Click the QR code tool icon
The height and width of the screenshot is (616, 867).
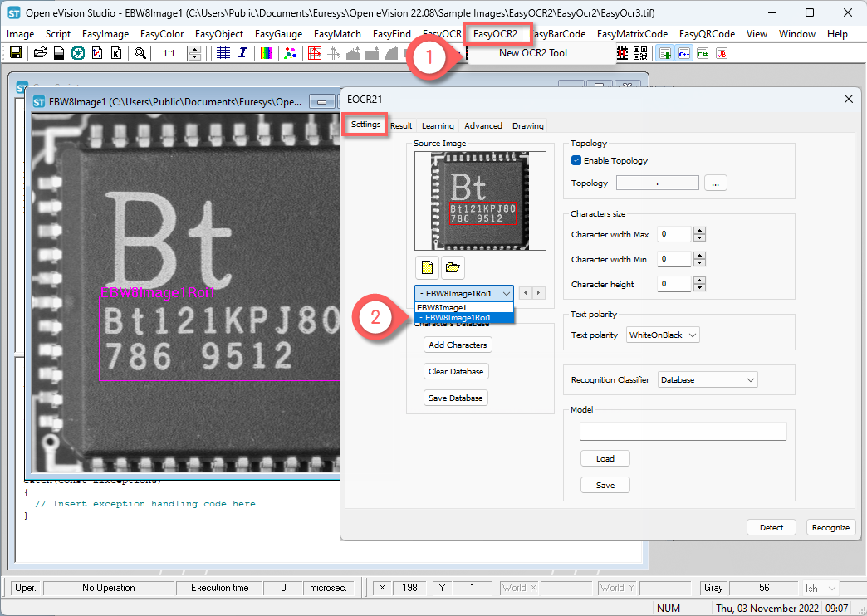[640, 53]
